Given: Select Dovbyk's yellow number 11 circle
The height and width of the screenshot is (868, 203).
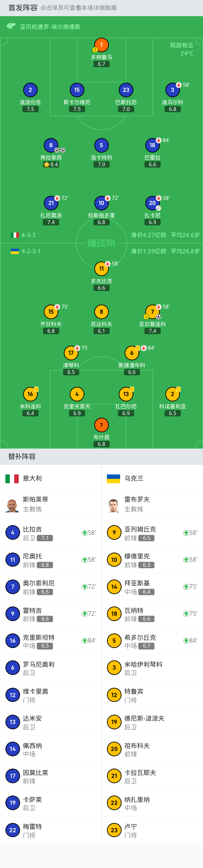Looking at the screenshot, I should 101,268.
